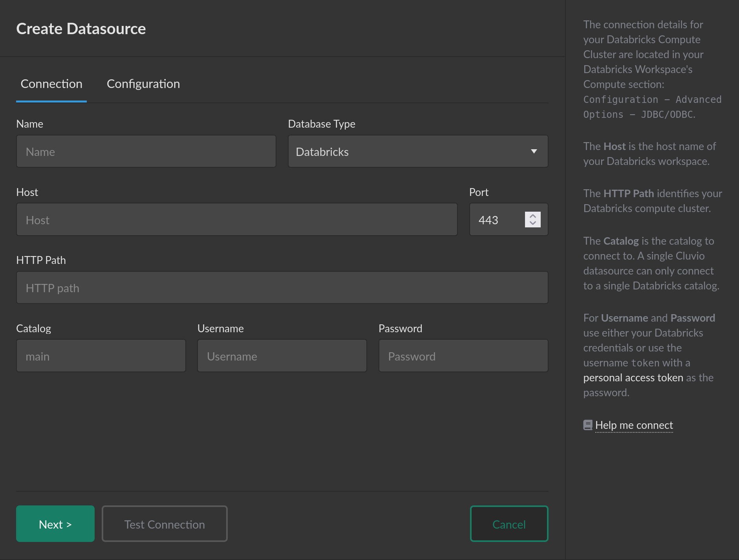Viewport: 739px width, 560px height.
Task: Click the Create Datasource heading
Action: pyautogui.click(x=81, y=29)
